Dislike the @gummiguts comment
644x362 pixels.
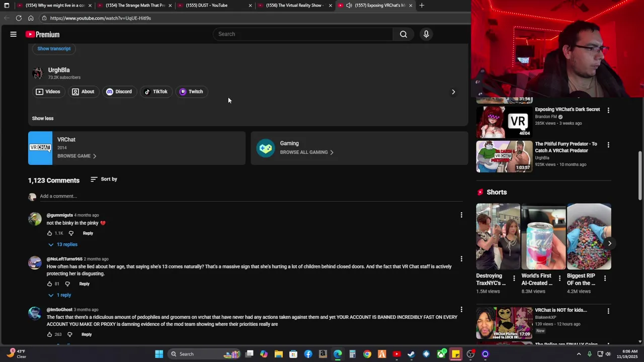click(x=71, y=233)
